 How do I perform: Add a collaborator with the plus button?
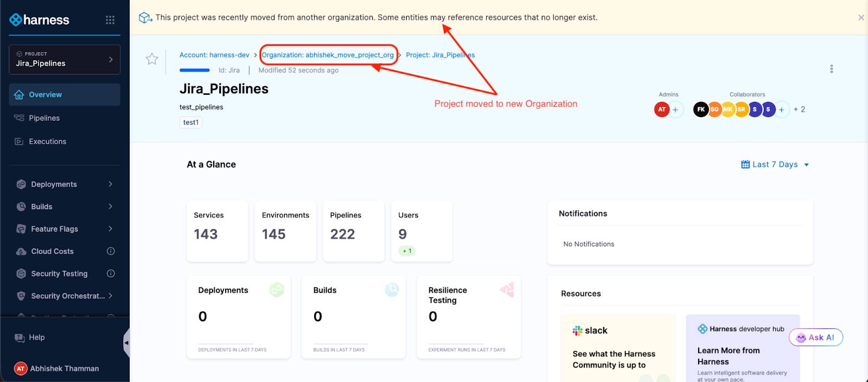[782, 109]
